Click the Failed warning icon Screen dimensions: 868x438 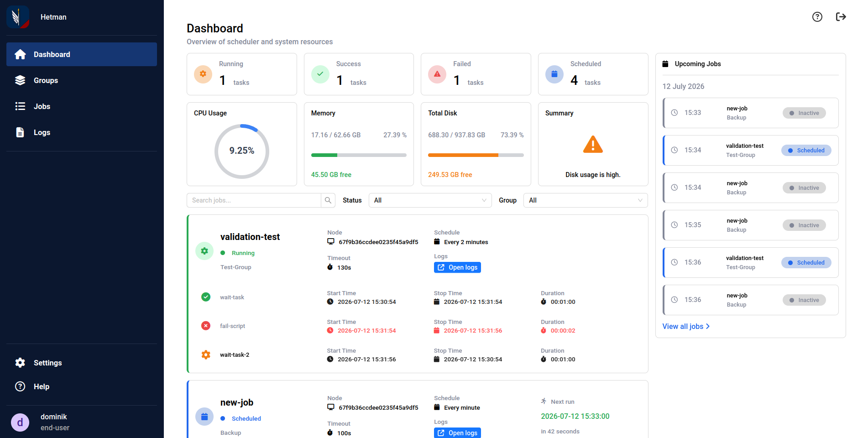437,74
